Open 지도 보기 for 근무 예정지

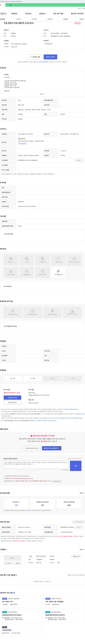(x=79, y=160)
